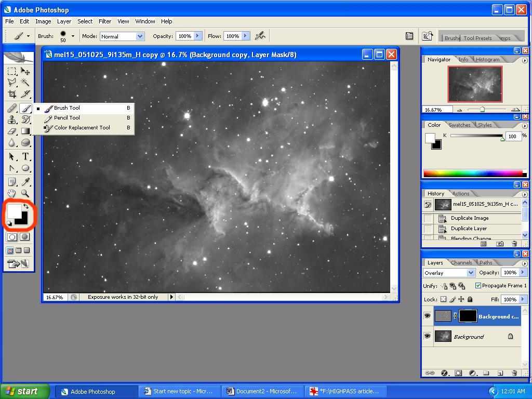Expand the document status bar menu arrow
Screen dimensions: 532x399
click(x=171, y=297)
